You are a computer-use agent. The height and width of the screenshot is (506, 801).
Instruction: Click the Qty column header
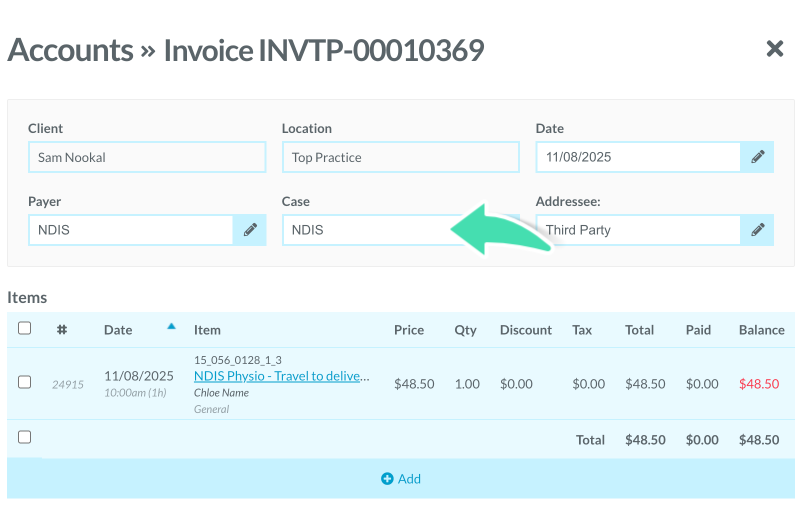coord(465,330)
